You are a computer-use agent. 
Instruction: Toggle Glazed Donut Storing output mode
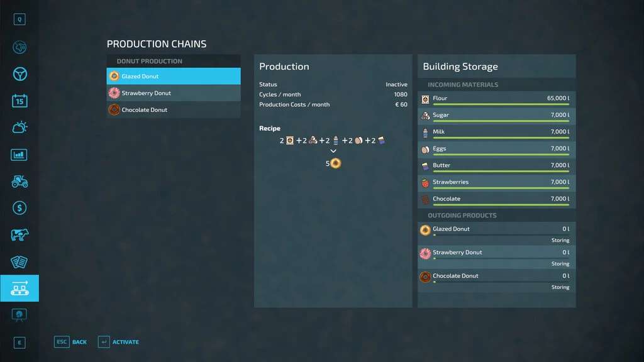click(x=560, y=240)
